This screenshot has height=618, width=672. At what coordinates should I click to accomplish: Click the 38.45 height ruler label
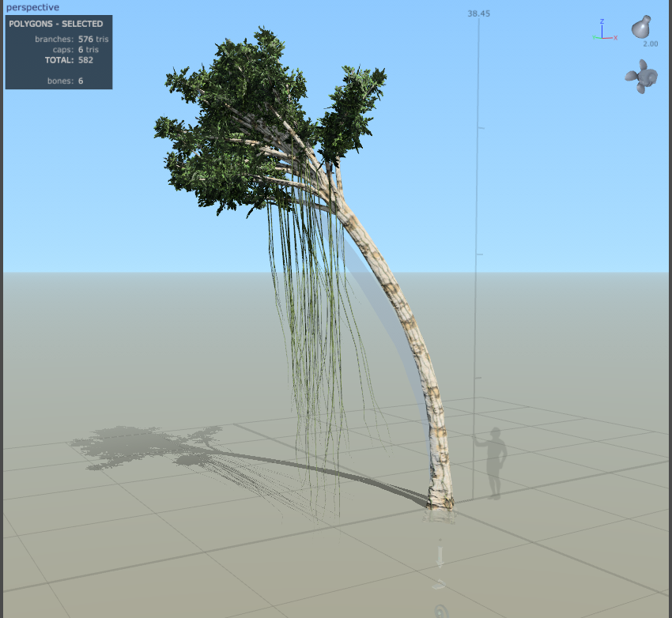pyautogui.click(x=479, y=13)
